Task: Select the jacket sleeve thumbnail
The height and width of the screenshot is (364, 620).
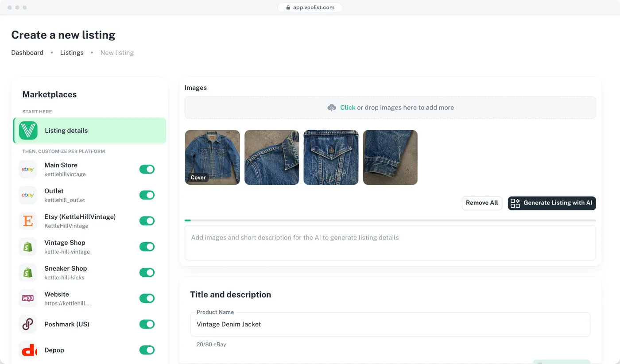Action: point(390,157)
